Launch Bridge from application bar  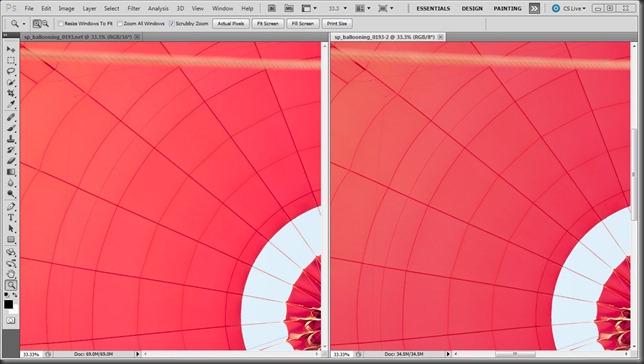(272, 8)
